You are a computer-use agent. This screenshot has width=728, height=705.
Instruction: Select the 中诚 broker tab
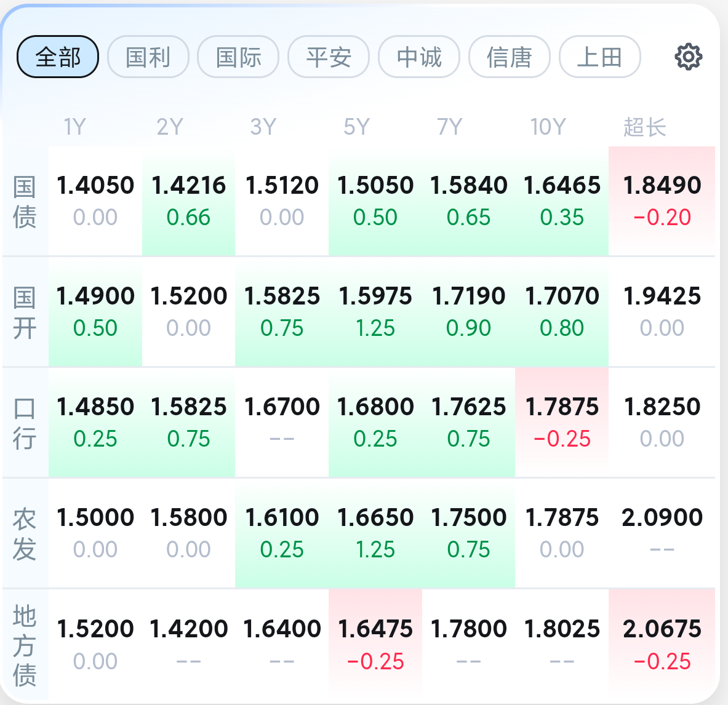419,57
